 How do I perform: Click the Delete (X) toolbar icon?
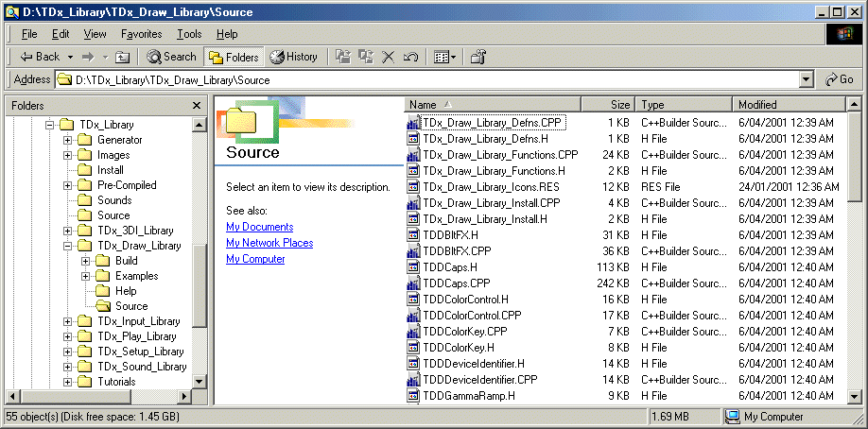(x=388, y=57)
